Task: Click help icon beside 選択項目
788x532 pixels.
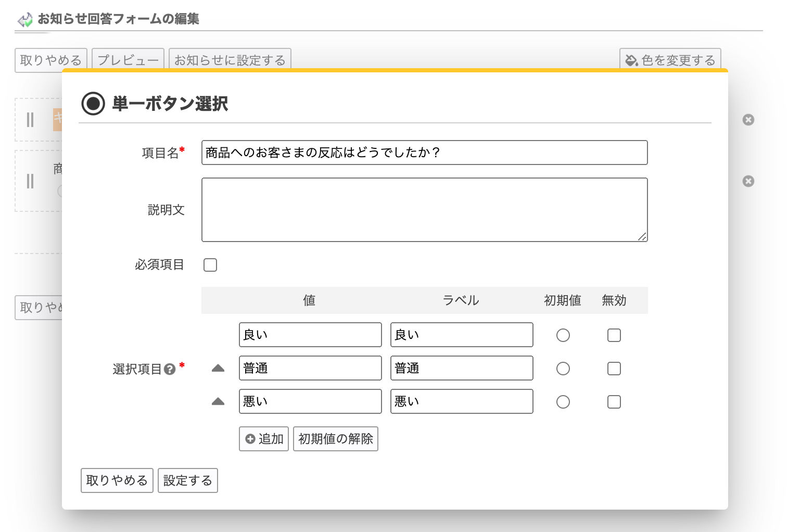Action: (x=170, y=369)
